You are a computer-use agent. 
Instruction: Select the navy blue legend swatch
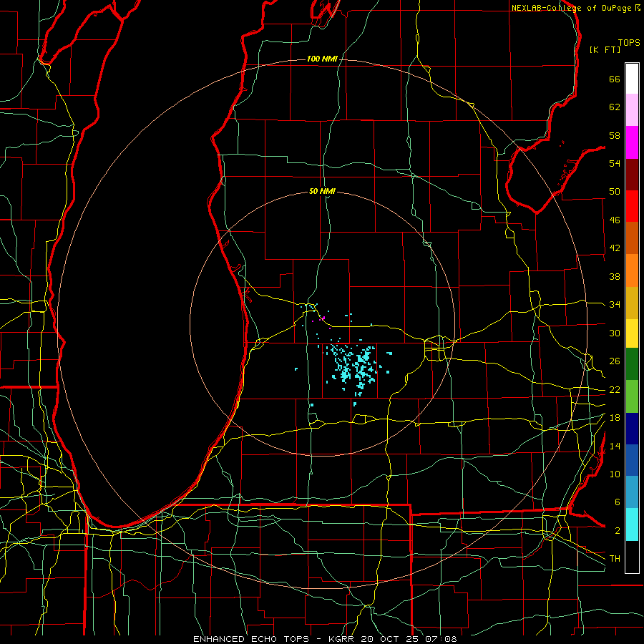point(632,429)
